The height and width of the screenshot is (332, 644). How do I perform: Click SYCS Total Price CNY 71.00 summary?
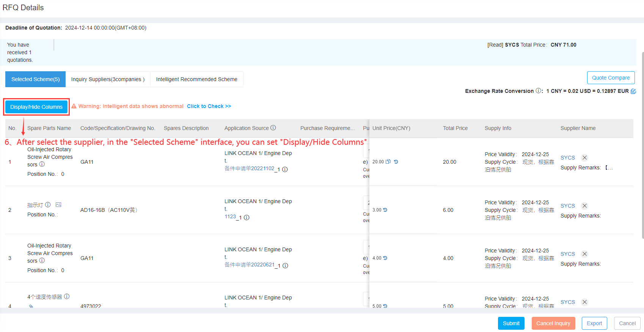click(532, 45)
